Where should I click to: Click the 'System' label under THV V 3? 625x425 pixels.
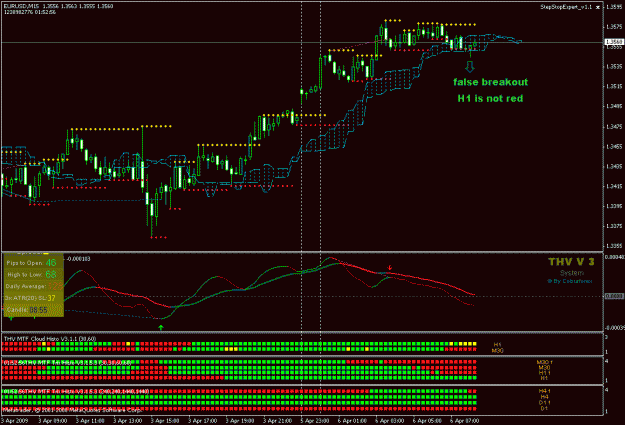point(572,273)
